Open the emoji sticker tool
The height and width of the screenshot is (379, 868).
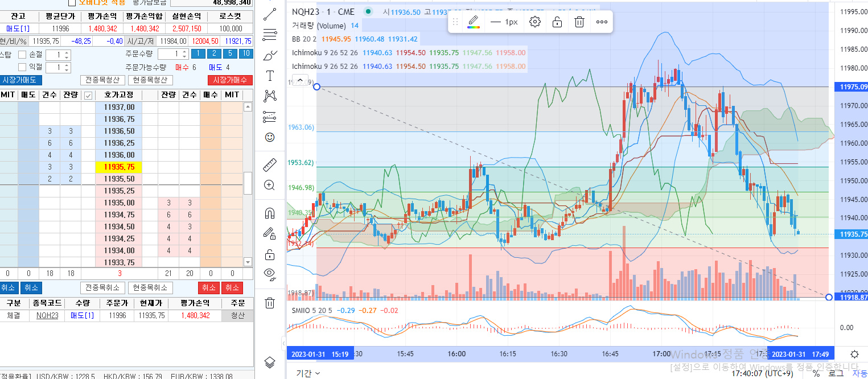click(x=270, y=137)
